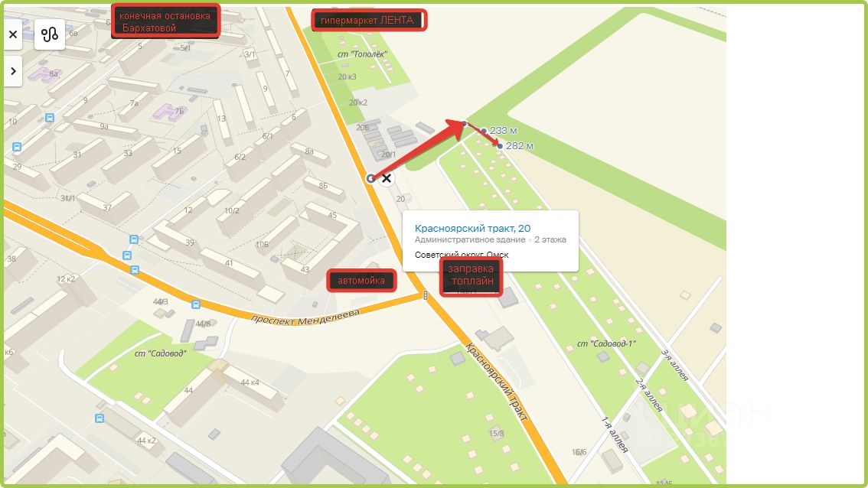The image size is (868, 488).
Task: Click the ст "Садовод-1" area label
Action: (x=606, y=343)
